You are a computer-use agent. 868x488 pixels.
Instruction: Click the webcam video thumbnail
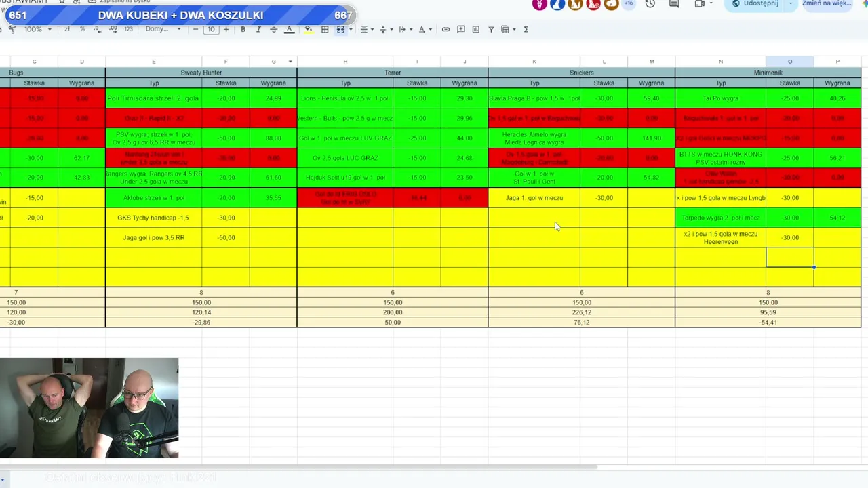(89, 408)
